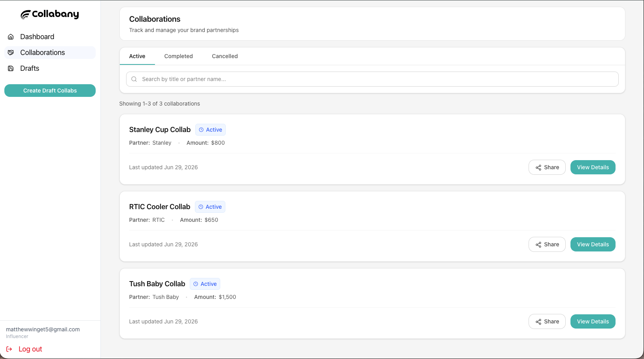
Task: Click the Log out arrow icon
Action: [x=9, y=349]
